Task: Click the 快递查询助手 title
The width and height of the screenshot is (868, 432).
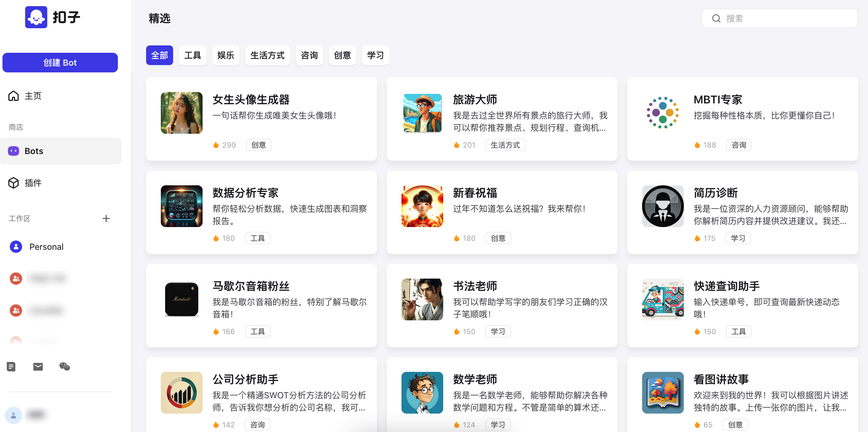Action: [727, 286]
